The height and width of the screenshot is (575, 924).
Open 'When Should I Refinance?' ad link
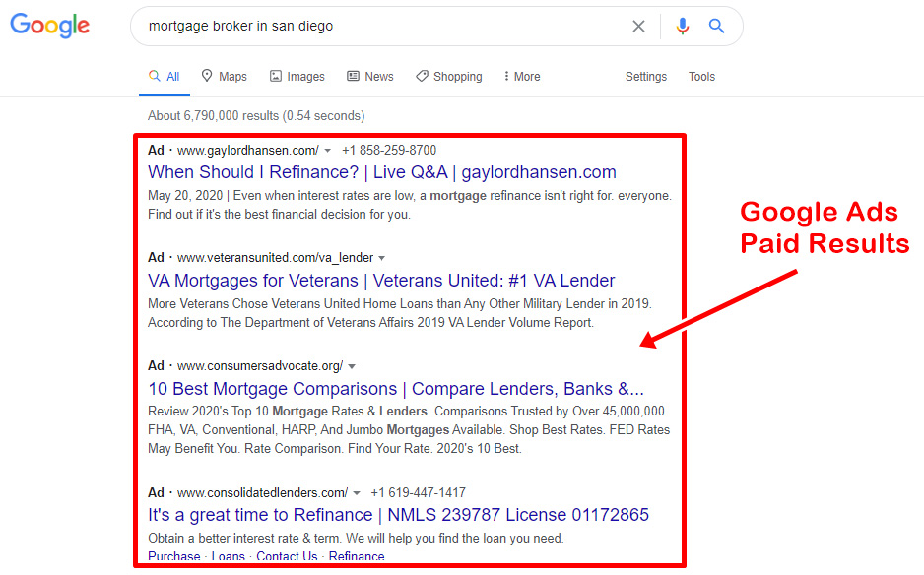[x=382, y=172]
